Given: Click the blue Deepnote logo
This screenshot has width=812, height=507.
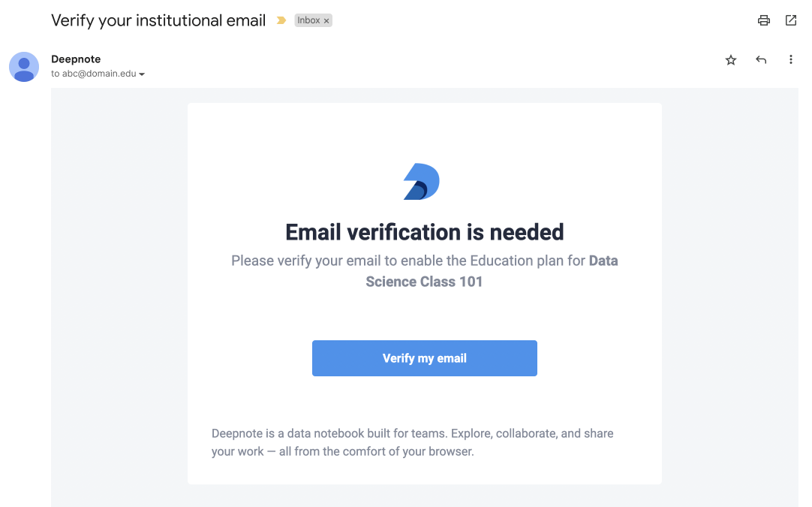Looking at the screenshot, I should [422, 182].
